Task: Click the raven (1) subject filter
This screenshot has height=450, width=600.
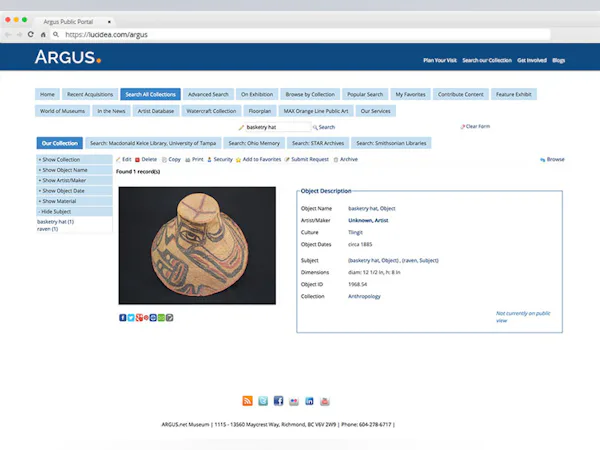Action: [x=47, y=229]
